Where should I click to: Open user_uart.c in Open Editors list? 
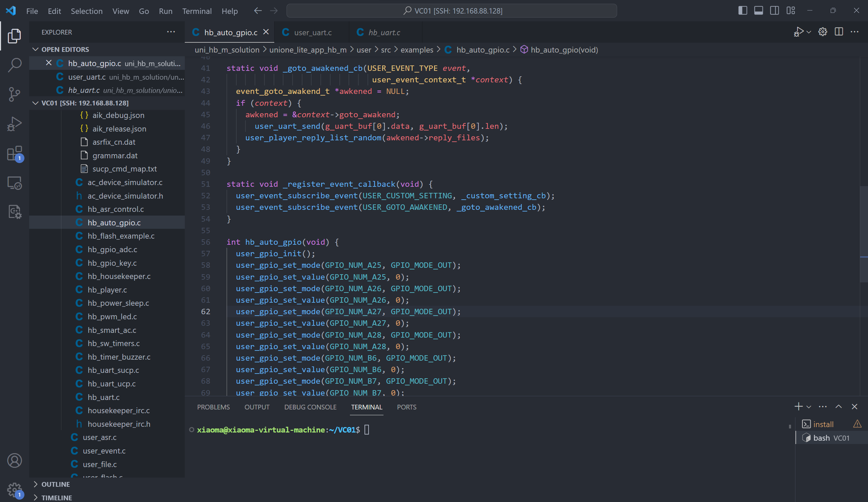pos(107,77)
